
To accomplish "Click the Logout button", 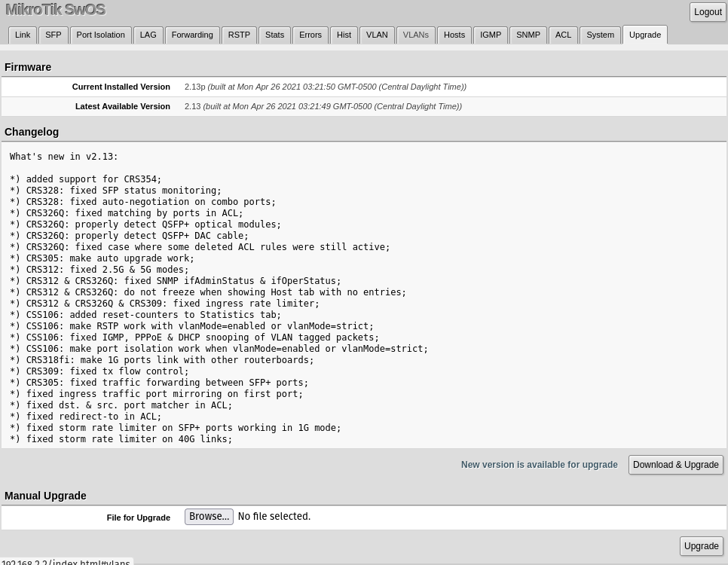I will (x=708, y=12).
